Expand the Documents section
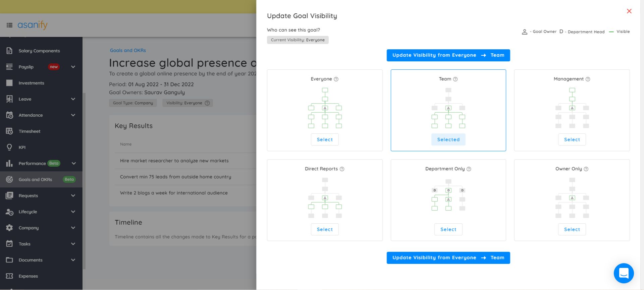The width and height of the screenshot is (644, 290). click(x=73, y=260)
